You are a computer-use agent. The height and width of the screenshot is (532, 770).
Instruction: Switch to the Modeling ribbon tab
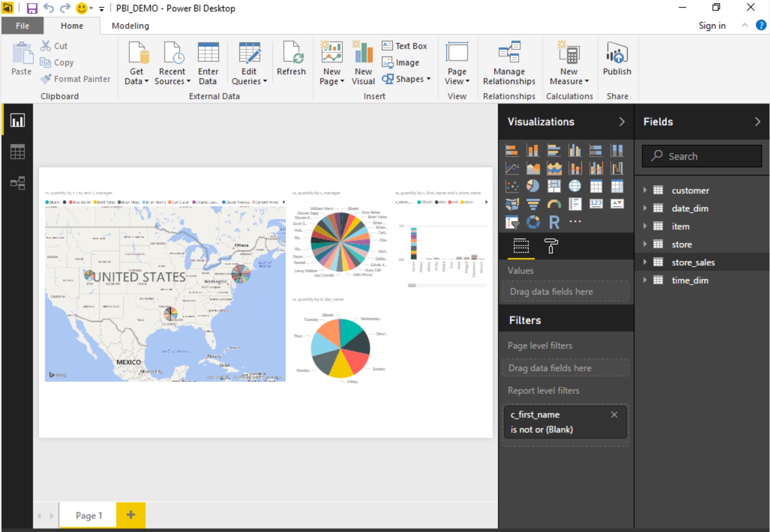pos(130,26)
